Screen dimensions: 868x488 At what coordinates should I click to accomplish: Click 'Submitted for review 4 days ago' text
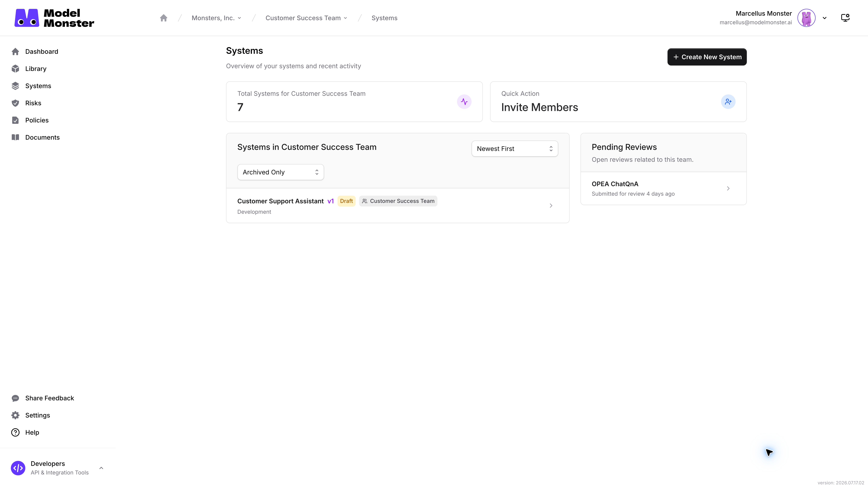coord(633,194)
